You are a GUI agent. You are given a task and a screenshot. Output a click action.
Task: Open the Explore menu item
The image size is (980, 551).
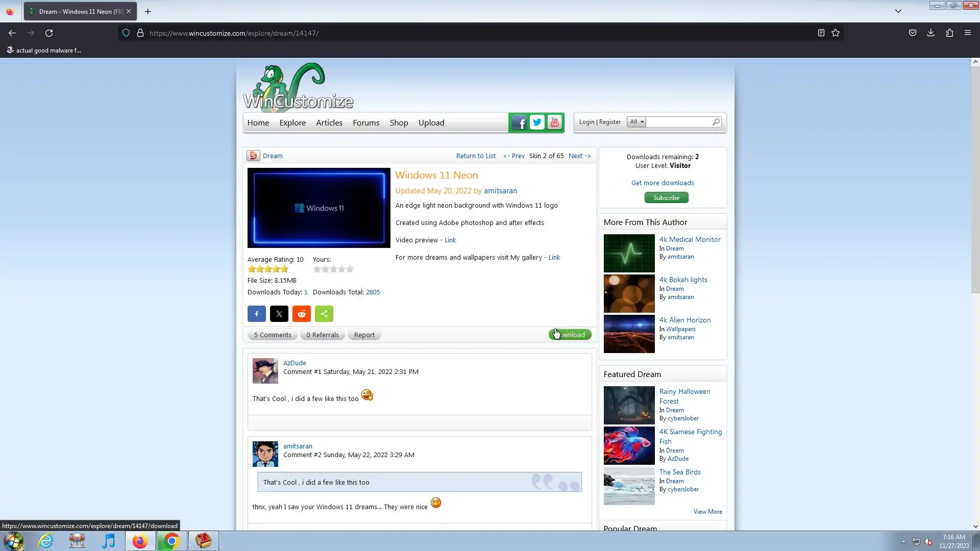pyautogui.click(x=292, y=123)
